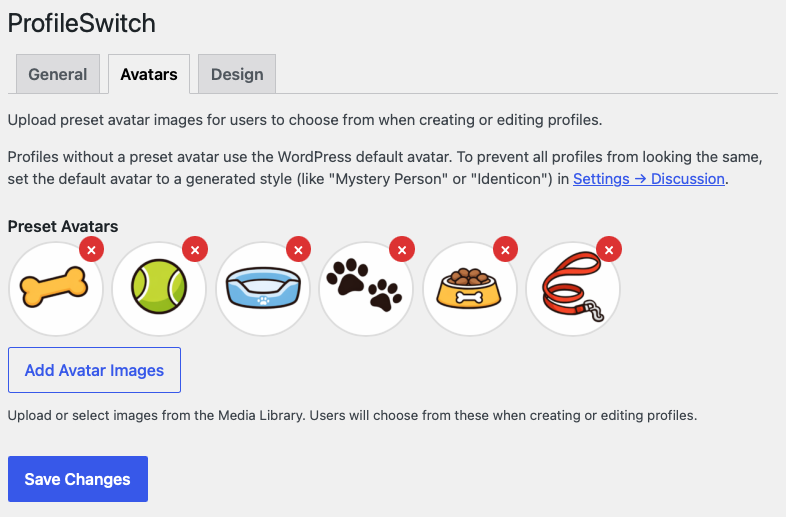Click the Preset Avatars section label
The width and height of the screenshot is (786, 517).
pos(63,226)
